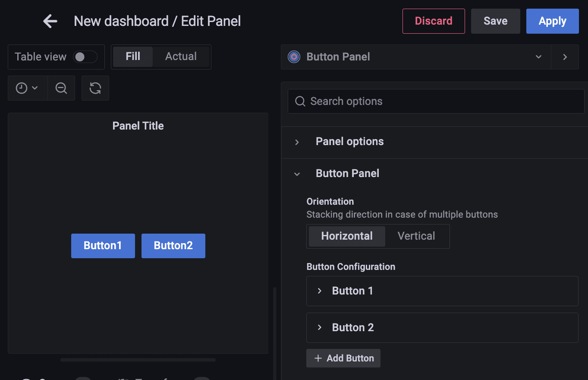Click the plus icon on Add Button
The height and width of the screenshot is (380, 588).
coord(318,358)
